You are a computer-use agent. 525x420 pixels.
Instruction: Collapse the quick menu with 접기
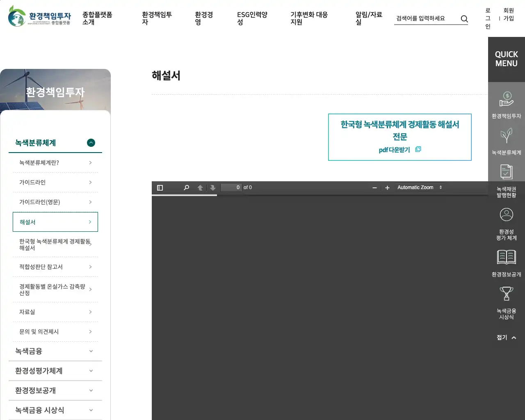tap(506, 338)
